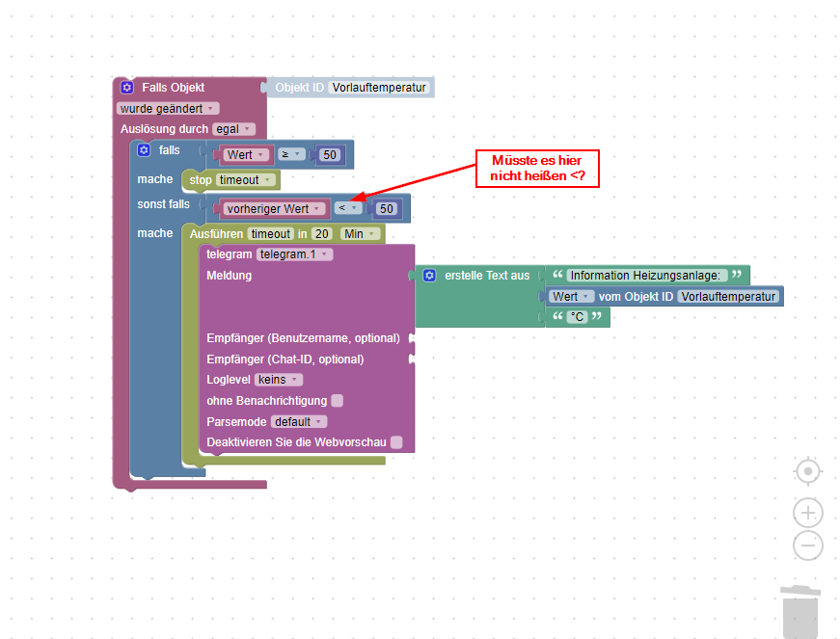Edit the °C text field
This screenshot has width=840, height=639.
click(578, 317)
